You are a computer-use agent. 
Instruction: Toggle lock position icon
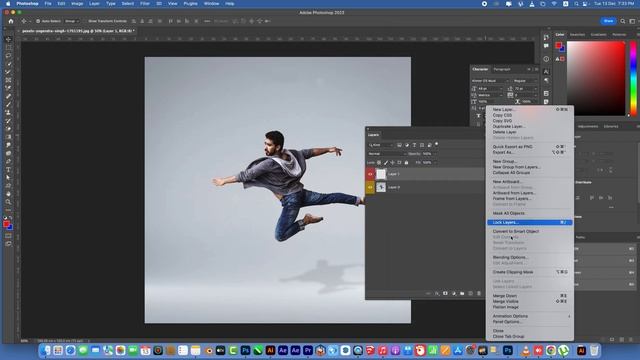click(x=393, y=162)
